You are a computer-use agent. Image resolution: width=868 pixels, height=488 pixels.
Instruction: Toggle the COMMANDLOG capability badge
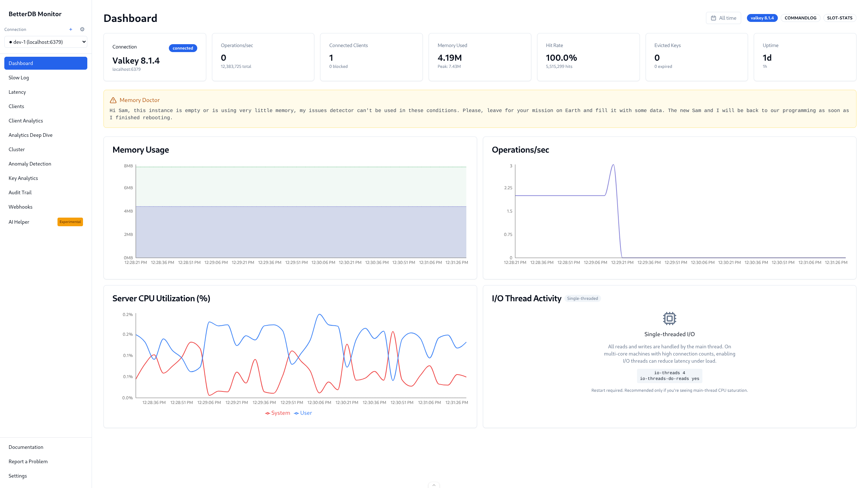click(800, 18)
